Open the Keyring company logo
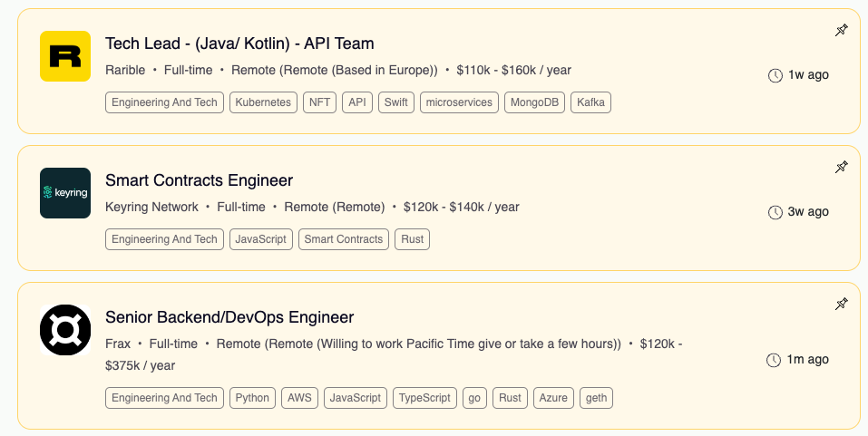The image size is (868, 436). coord(65,193)
